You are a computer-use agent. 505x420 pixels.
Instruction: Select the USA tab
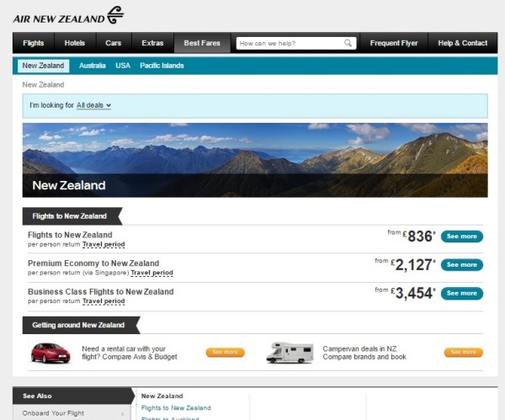(x=123, y=66)
